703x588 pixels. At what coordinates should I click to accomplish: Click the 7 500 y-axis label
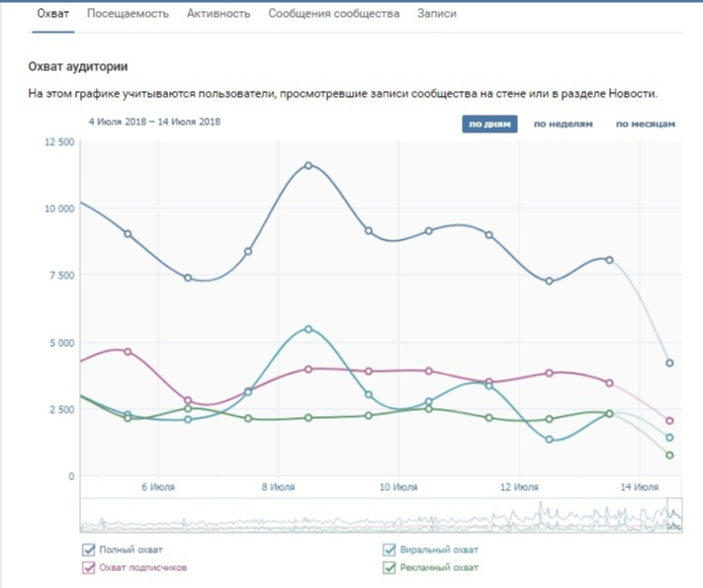(62, 276)
